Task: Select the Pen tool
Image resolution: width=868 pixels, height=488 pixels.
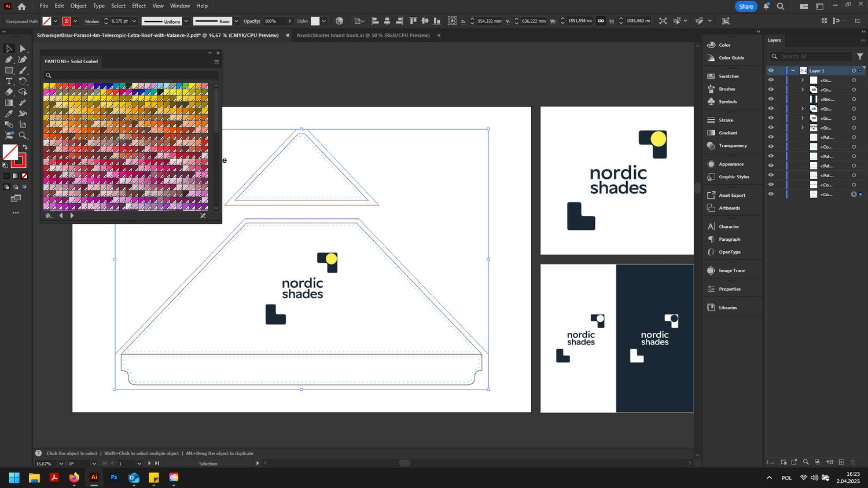Action: tap(9, 59)
